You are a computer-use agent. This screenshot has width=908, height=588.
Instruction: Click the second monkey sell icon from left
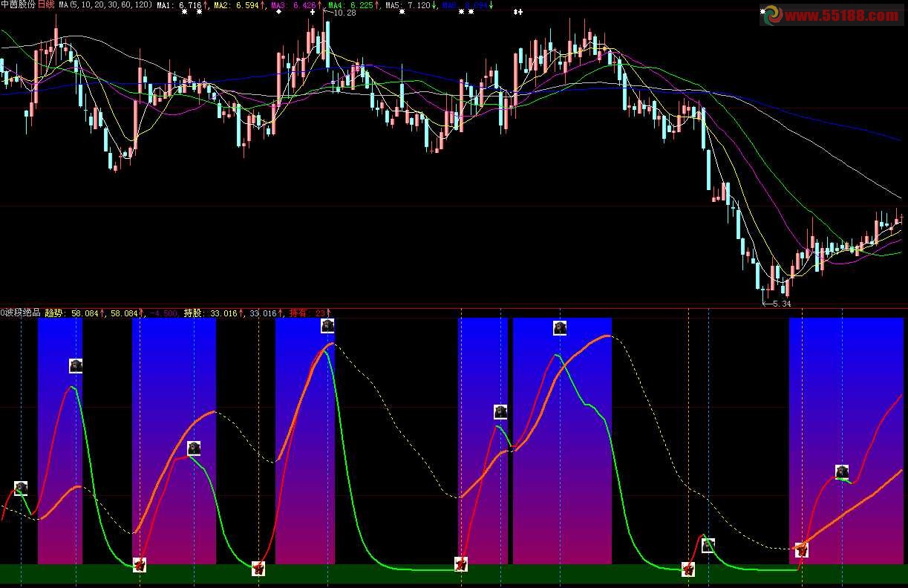pos(76,366)
